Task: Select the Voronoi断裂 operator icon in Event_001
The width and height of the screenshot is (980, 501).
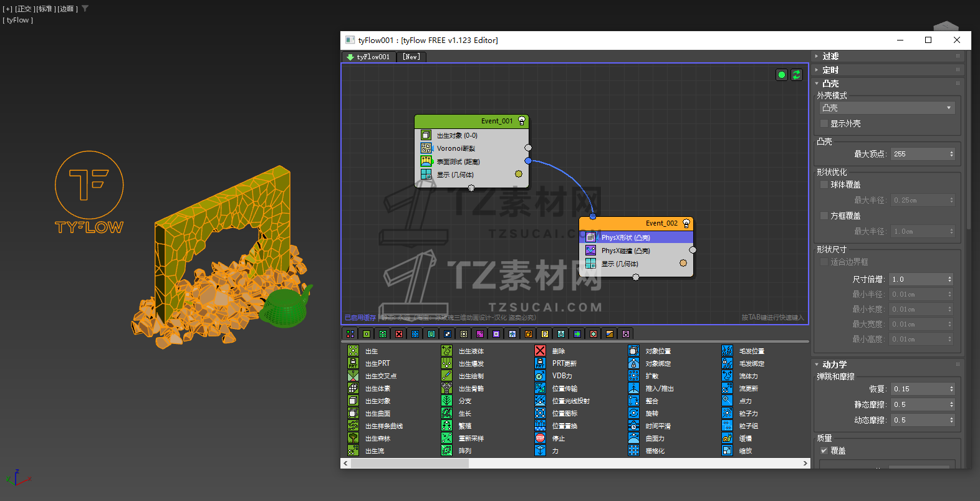Action: pyautogui.click(x=426, y=148)
